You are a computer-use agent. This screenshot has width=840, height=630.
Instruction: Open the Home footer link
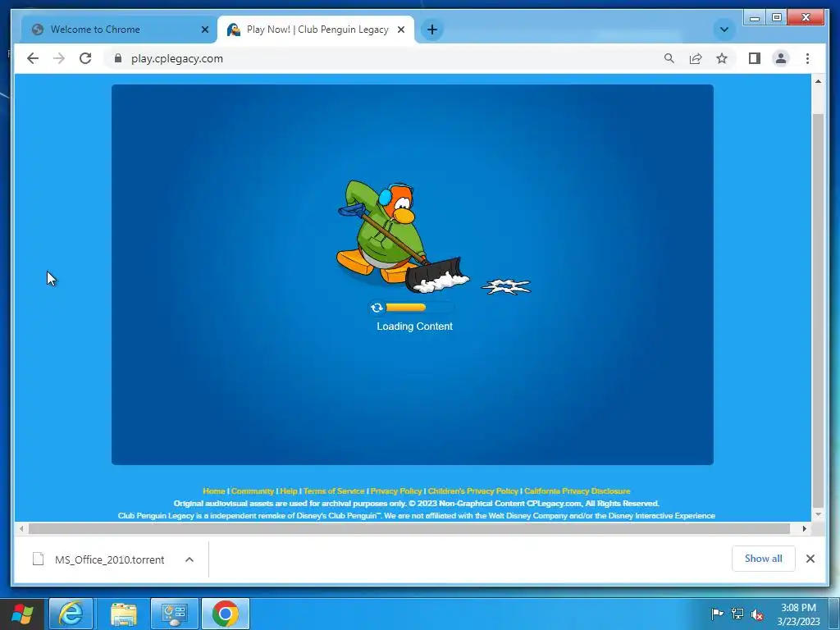214,491
